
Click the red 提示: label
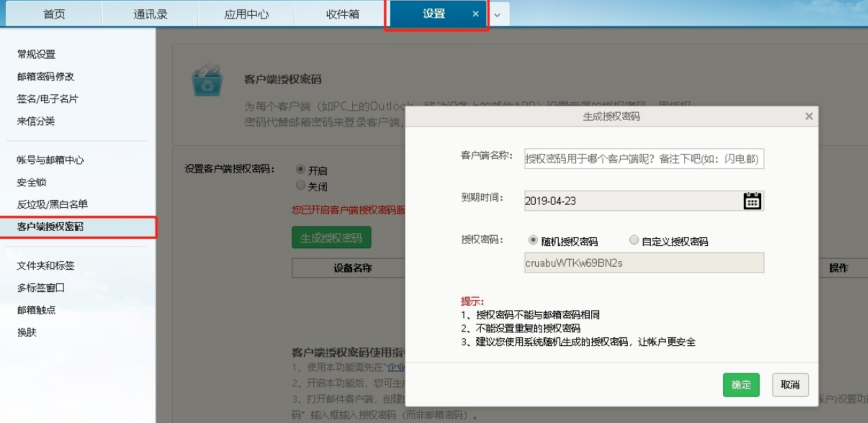tap(473, 302)
